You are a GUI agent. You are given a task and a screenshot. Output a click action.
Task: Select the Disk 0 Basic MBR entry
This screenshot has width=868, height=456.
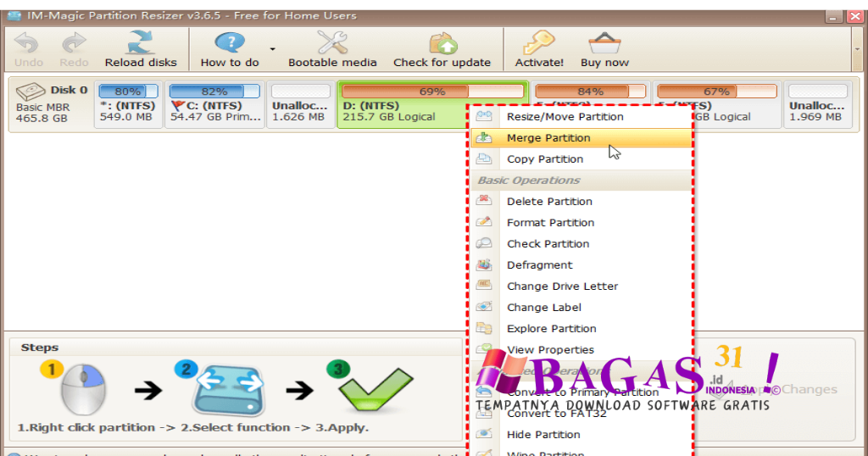[x=50, y=104]
